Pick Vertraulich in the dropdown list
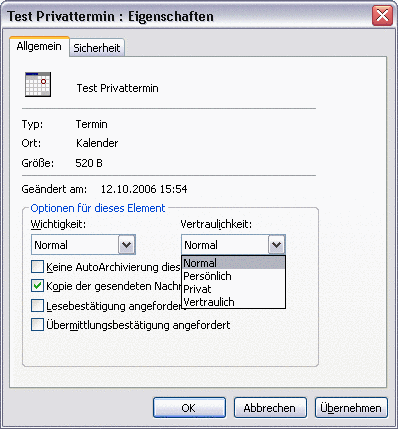The height and width of the screenshot is (429, 398). click(x=233, y=302)
